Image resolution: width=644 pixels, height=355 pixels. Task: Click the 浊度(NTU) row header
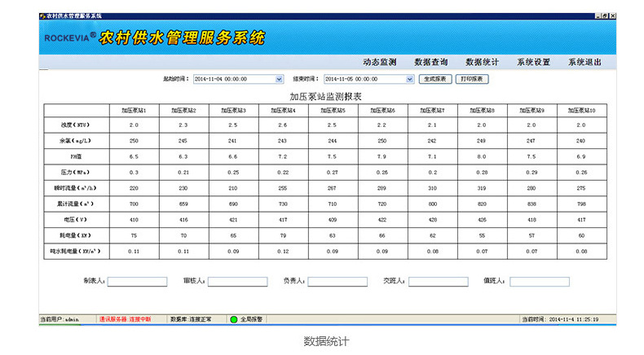coord(77,125)
